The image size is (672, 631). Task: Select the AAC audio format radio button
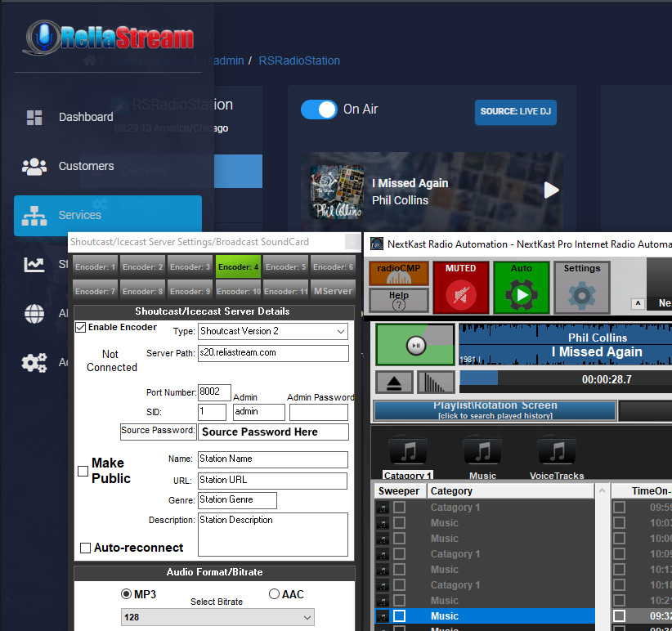(x=275, y=594)
